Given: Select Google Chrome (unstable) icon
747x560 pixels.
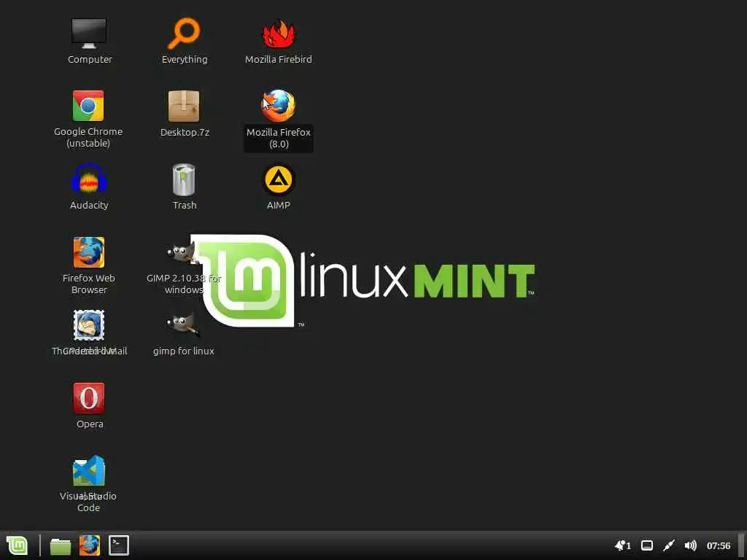Looking at the screenshot, I should 88,106.
